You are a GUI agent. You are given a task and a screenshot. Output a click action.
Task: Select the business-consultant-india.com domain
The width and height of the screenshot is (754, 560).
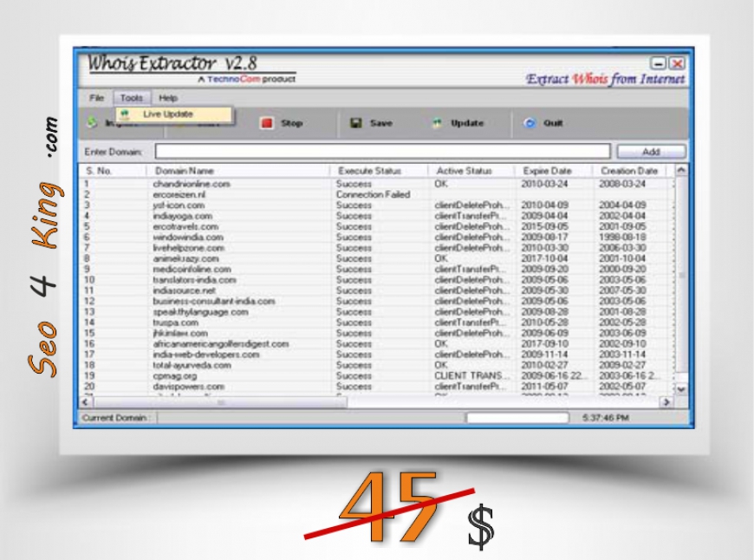pyautogui.click(x=214, y=301)
